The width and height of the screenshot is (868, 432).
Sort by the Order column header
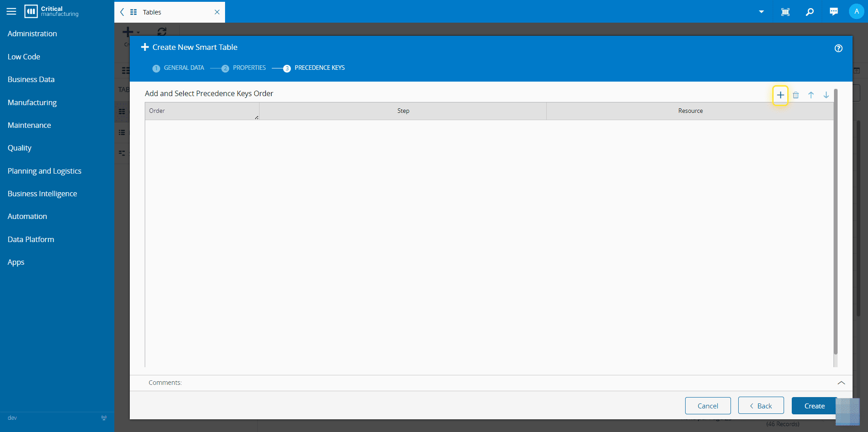(x=202, y=111)
